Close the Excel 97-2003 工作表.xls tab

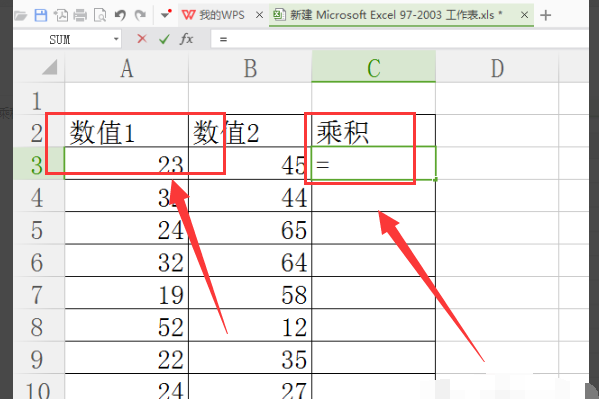(x=525, y=15)
